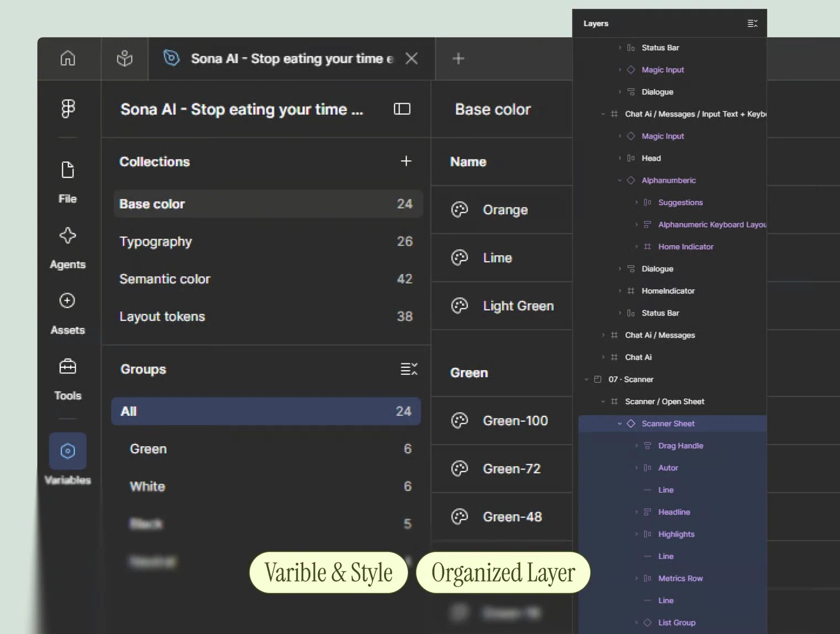The height and width of the screenshot is (634, 840).
Task: Select the Semantic color collection
Action: (268, 279)
